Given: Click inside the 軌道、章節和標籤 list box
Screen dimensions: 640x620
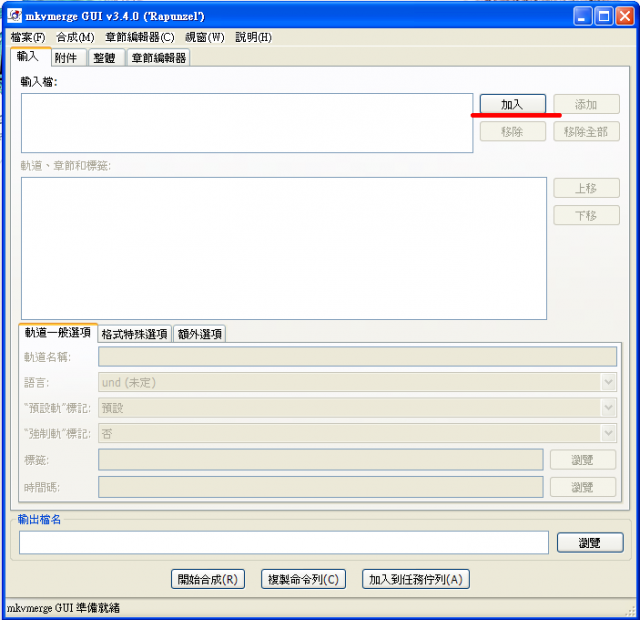Looking at the screenshot, I should 284,248.
